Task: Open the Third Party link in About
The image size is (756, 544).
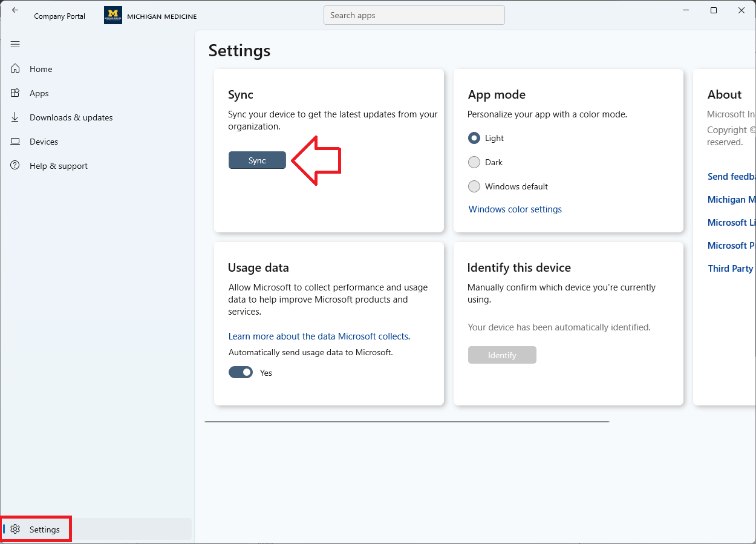Action: point(731,269)
